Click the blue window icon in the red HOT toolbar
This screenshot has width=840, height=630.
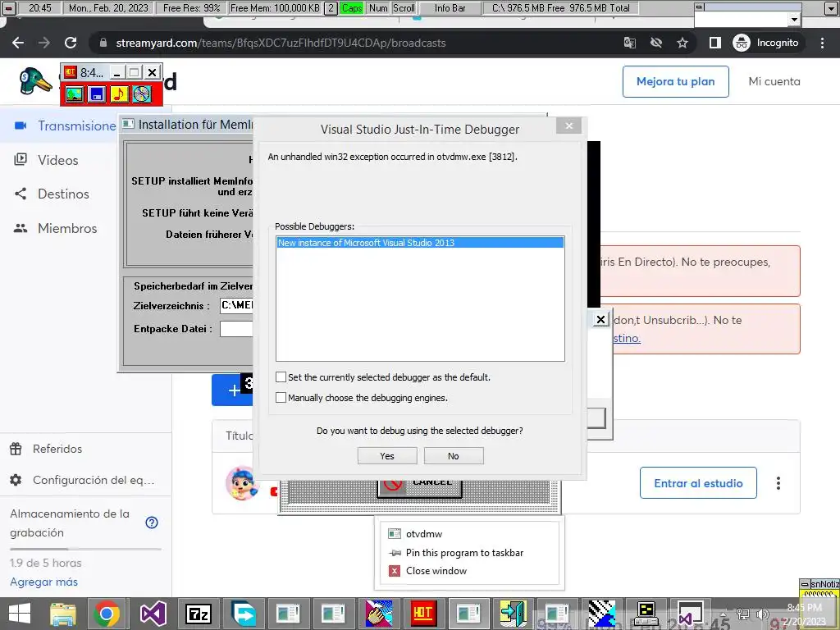point(97,94)
